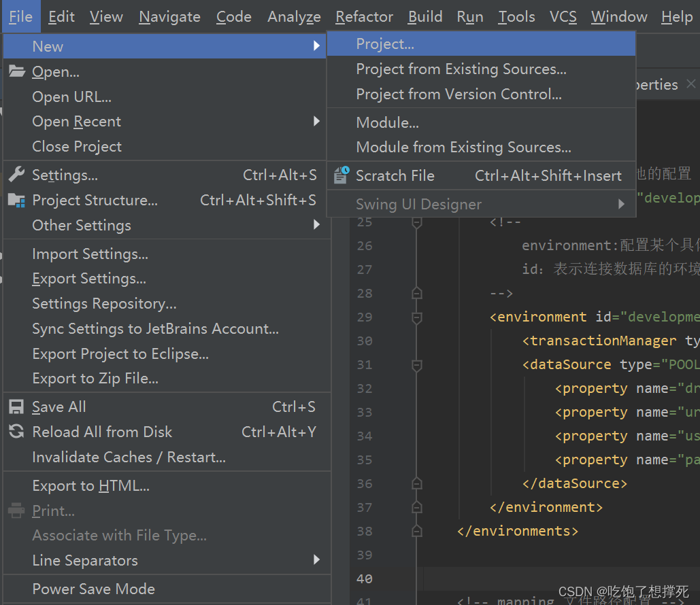Choose Settings Repository...

pos(167,303)
